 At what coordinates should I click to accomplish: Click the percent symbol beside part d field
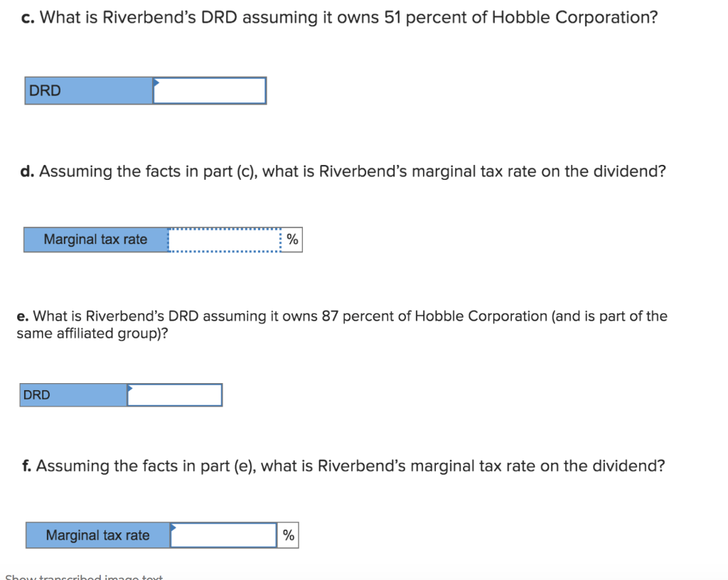tap(292, 239)
